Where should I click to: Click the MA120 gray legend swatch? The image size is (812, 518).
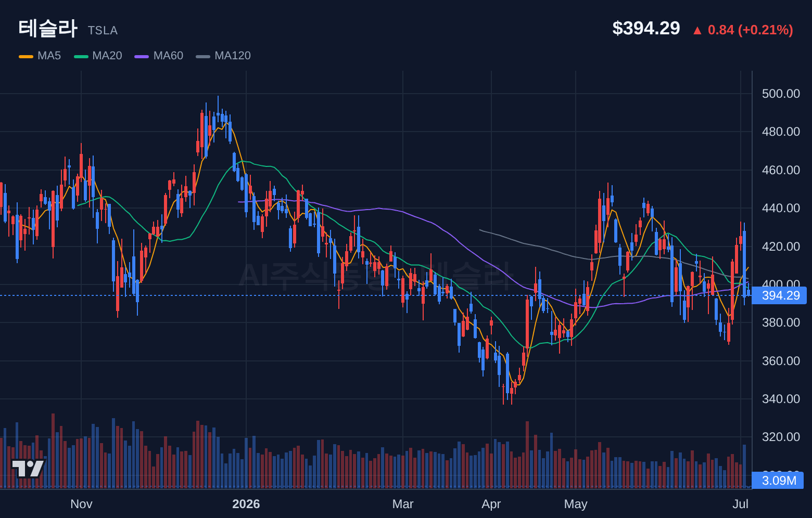203,56
